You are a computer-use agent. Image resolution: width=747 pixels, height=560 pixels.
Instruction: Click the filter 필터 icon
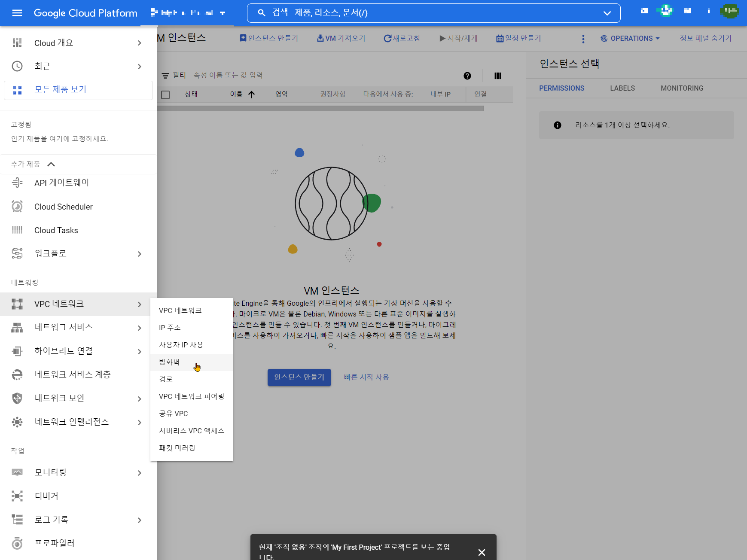coord(165,76)
